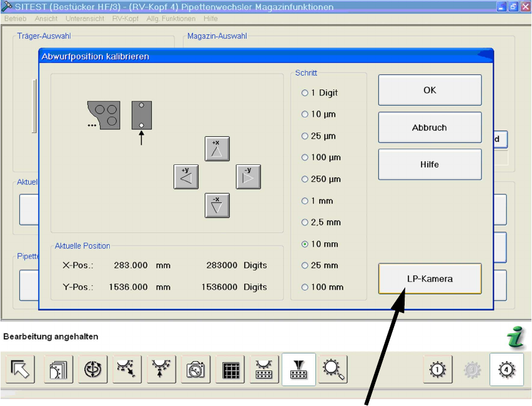Screen dimensions: 532x406
Task: Open the RV-Kopf menu
Action: coord(126,19)
